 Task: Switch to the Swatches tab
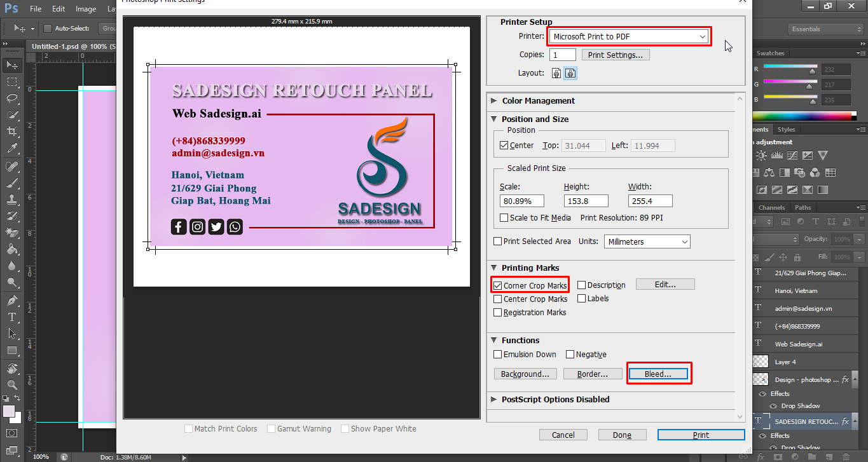(x=771, y=53)
